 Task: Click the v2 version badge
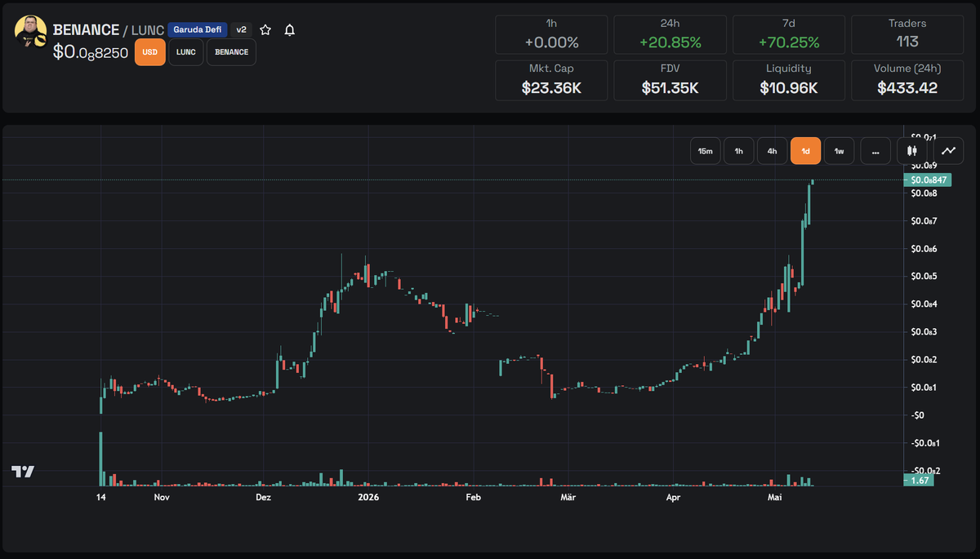242,29
